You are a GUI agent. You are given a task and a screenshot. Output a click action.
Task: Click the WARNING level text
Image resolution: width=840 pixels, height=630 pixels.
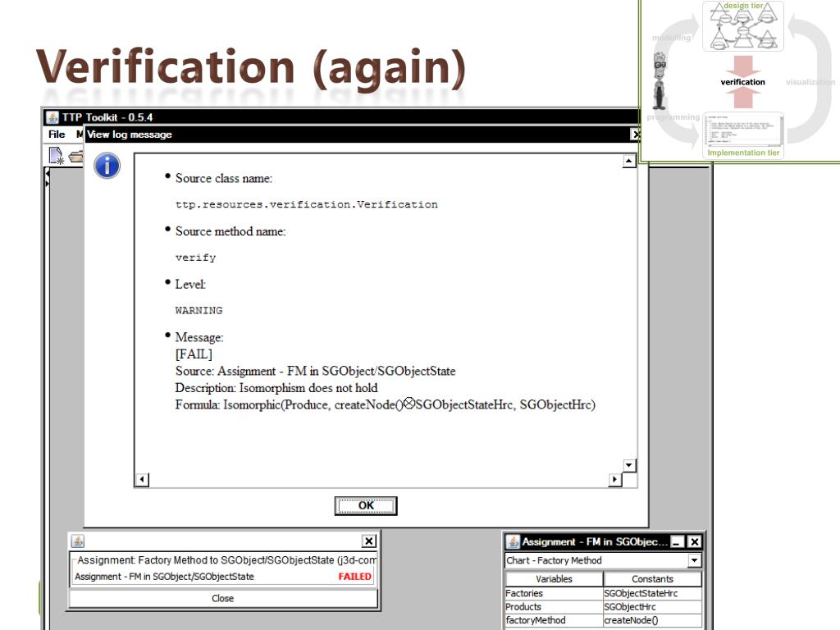[x=199, y=311]
